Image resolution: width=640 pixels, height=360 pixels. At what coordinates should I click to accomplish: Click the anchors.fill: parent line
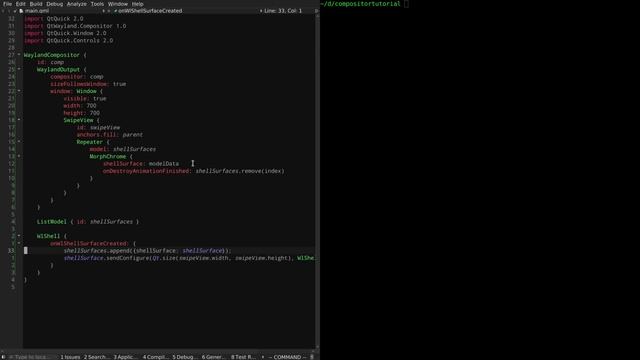110,134
